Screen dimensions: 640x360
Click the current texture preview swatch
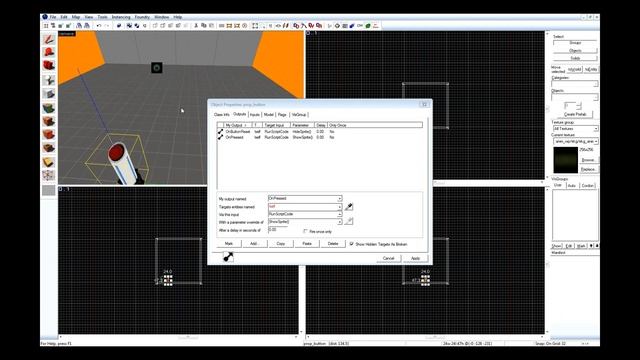click(565, 160)
